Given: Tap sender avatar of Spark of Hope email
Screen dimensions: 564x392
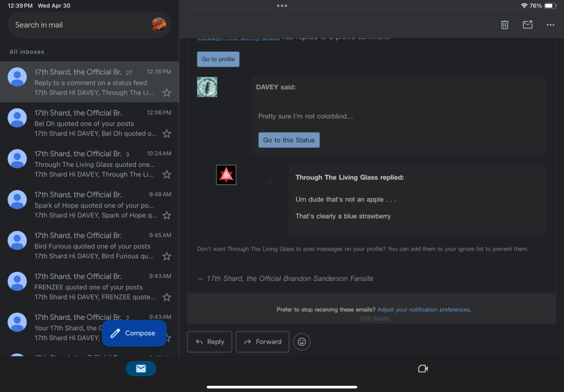Looking at the screenshot, I should coord(17,200).
